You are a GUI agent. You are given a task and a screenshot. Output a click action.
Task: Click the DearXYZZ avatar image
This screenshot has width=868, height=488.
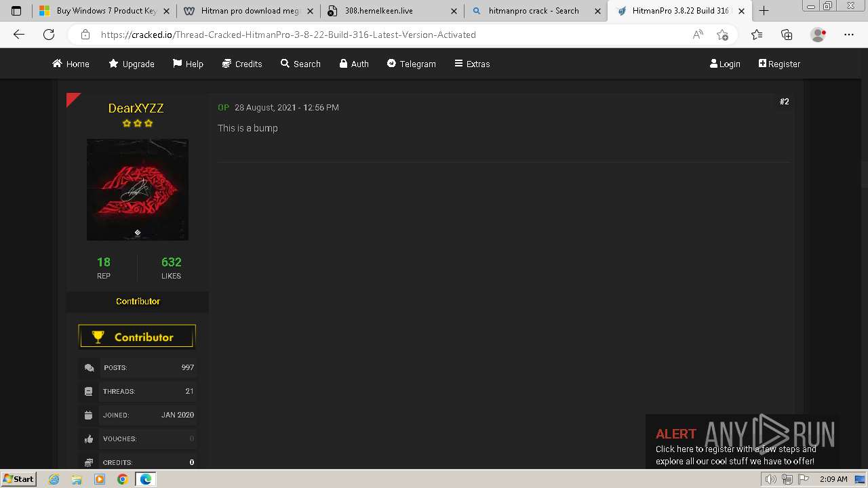[x=138, y=190]
